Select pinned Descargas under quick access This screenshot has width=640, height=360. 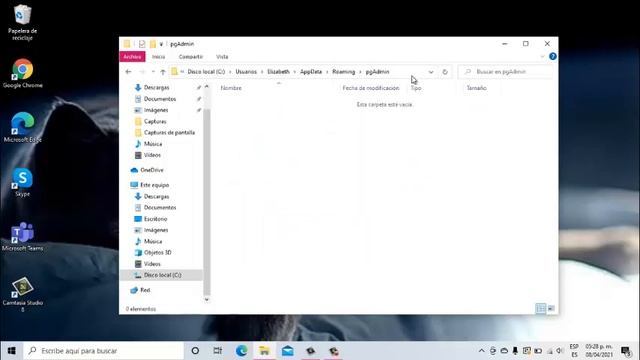click(151, 87)
